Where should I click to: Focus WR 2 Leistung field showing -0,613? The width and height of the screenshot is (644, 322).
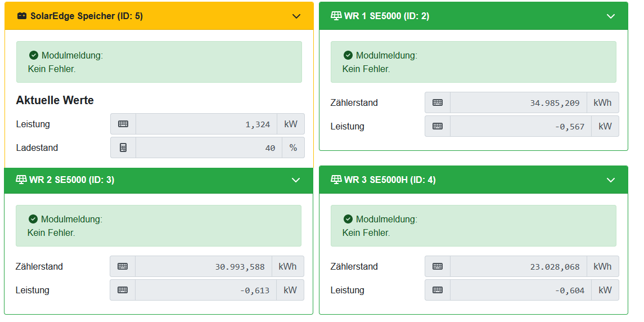point(203,290)
